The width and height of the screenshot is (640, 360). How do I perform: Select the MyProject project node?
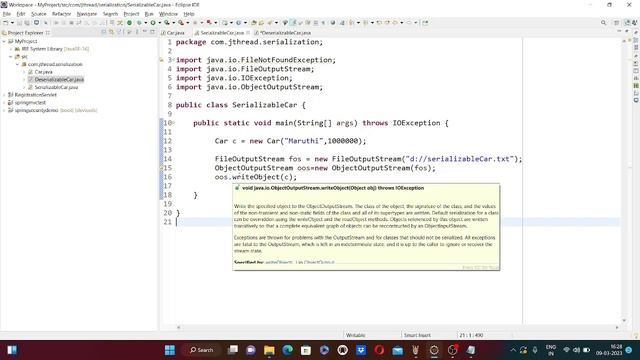coord(22,41)
